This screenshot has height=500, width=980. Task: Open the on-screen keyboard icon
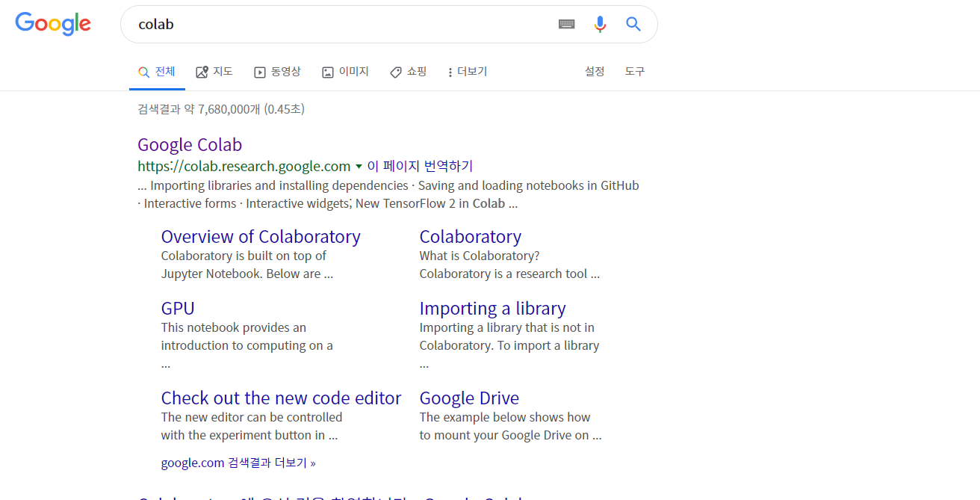(x=567, y=24)
